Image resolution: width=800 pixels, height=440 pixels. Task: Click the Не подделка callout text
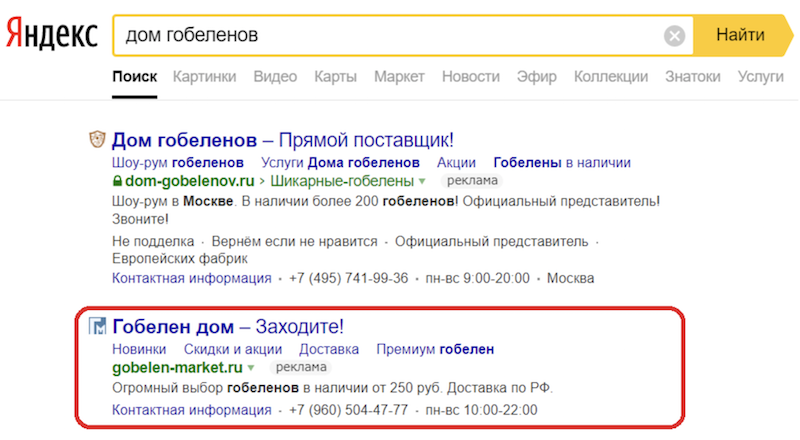153,241
